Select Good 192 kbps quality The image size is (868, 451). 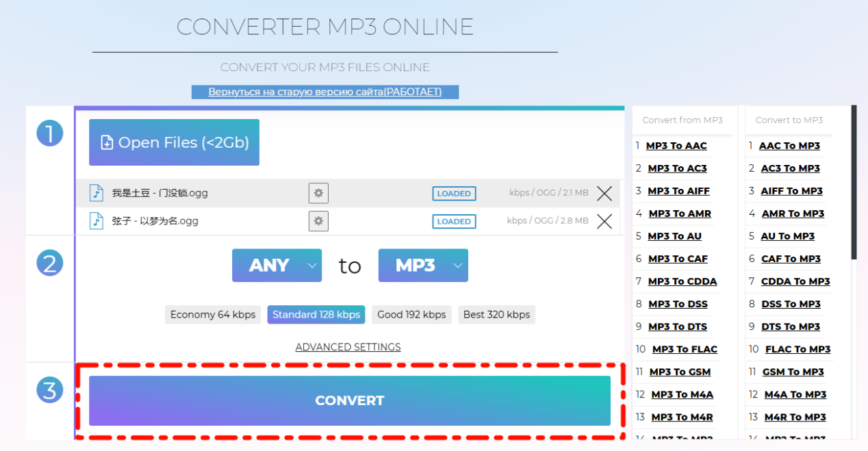[411, 315]
